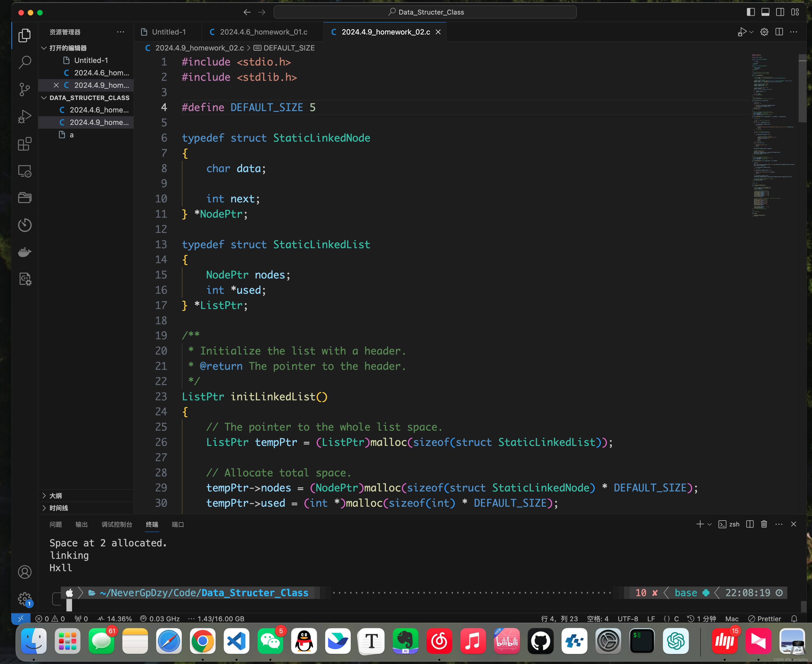Kill the terminal with trash icon
Image resolution: width=812 pixels, height=664 pixels.
[764, 524]
